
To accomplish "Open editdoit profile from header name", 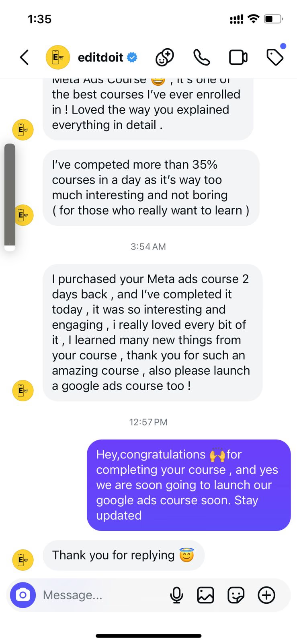I will click(x=100, y=58).
